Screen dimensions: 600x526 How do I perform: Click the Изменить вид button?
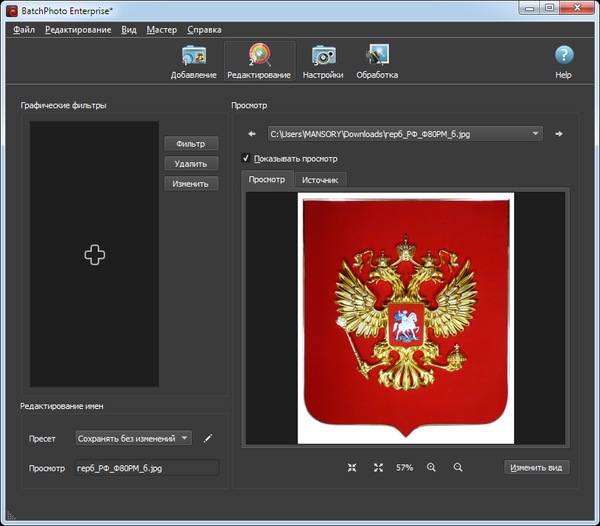point(537,467)
